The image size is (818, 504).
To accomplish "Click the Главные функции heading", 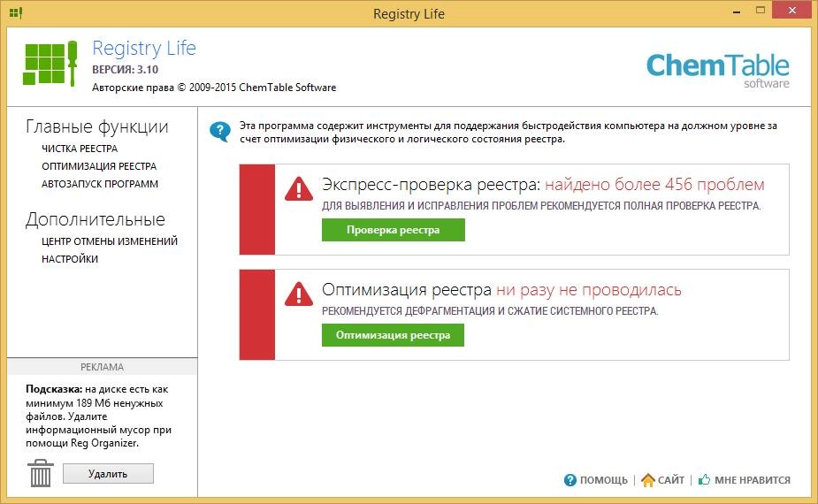I will point(97,126).
